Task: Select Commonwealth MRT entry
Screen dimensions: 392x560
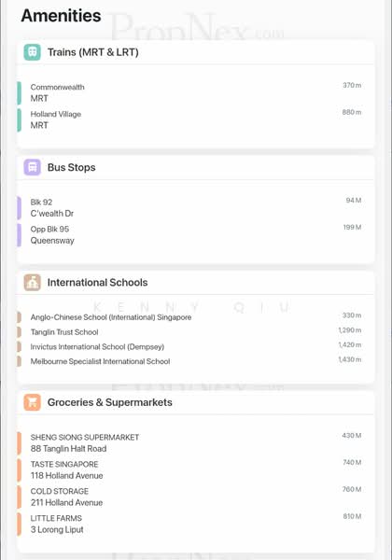Action: [189, 92]
